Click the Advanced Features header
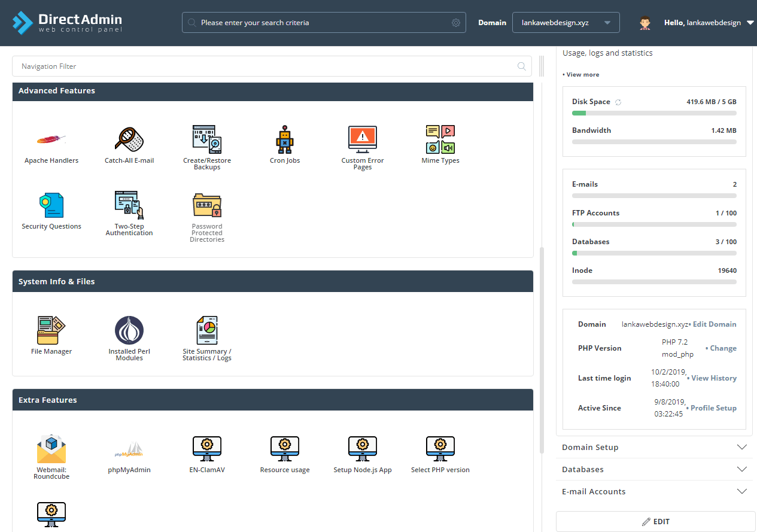 273,91
